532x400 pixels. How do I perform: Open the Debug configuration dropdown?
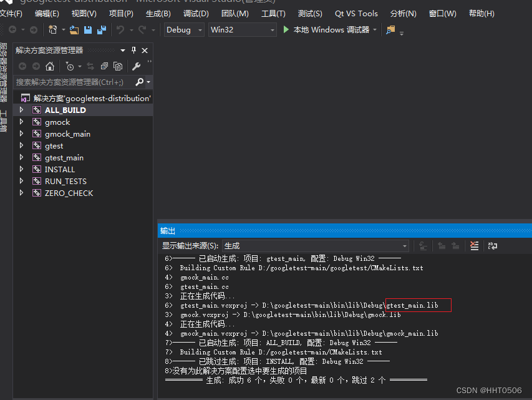point(184,30)
